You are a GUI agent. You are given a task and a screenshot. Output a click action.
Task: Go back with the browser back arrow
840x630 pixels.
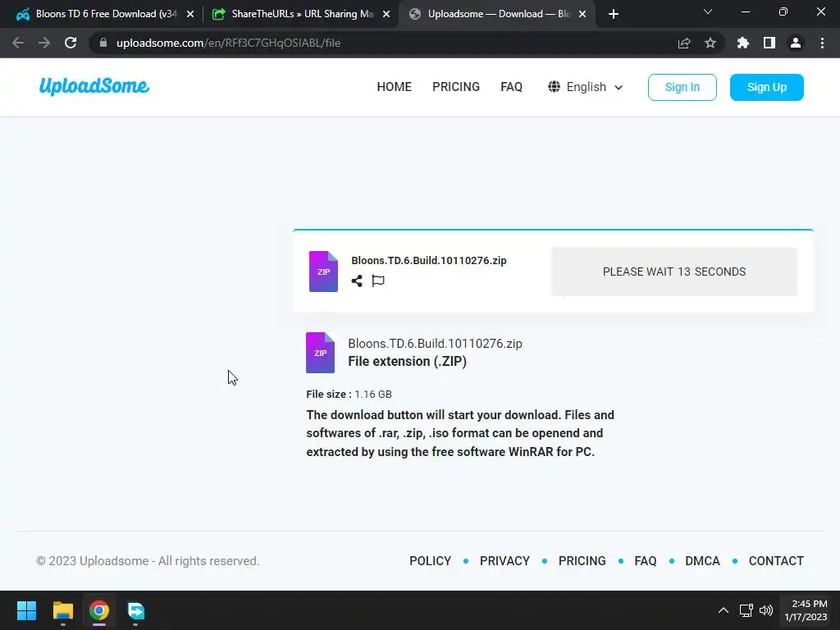coord(18,43)
